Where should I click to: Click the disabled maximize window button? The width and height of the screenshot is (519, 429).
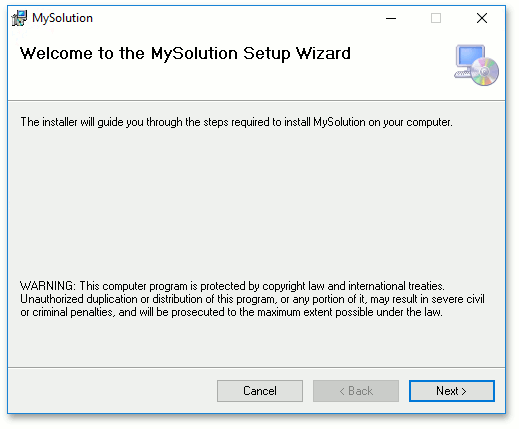tap(436, 18)
